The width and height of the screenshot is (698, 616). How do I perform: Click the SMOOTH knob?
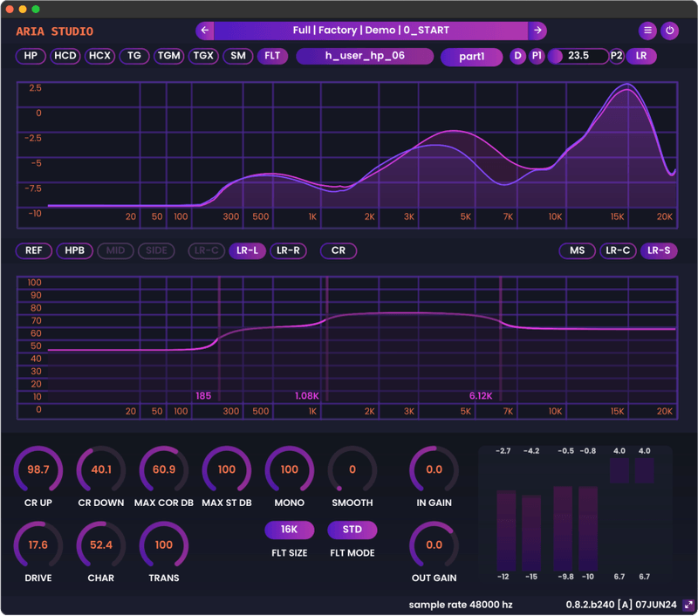point(352,470)
